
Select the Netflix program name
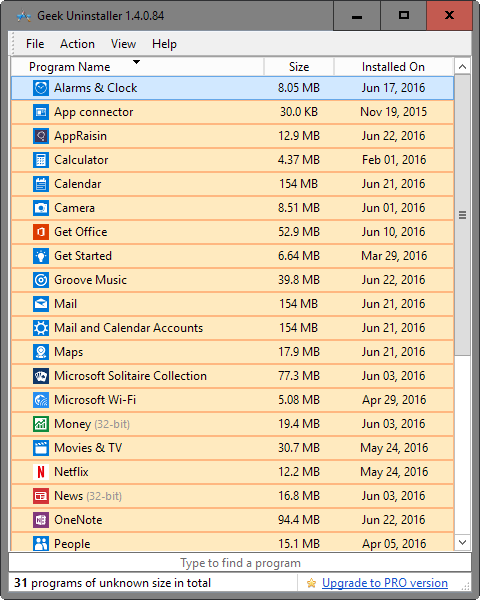click(71, 472)
